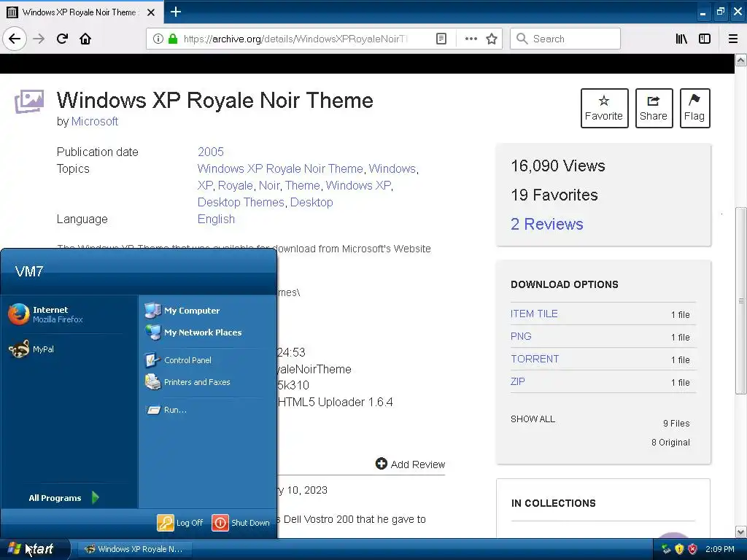
Task: Click the Safely Remove Hardware tray icon
Action: [x=666, y=549]
